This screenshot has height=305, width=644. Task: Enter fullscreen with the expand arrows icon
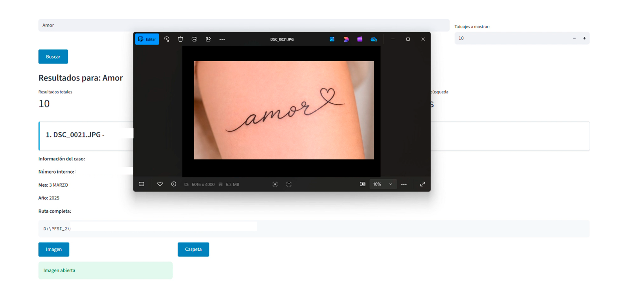click(x=422, y=184)
